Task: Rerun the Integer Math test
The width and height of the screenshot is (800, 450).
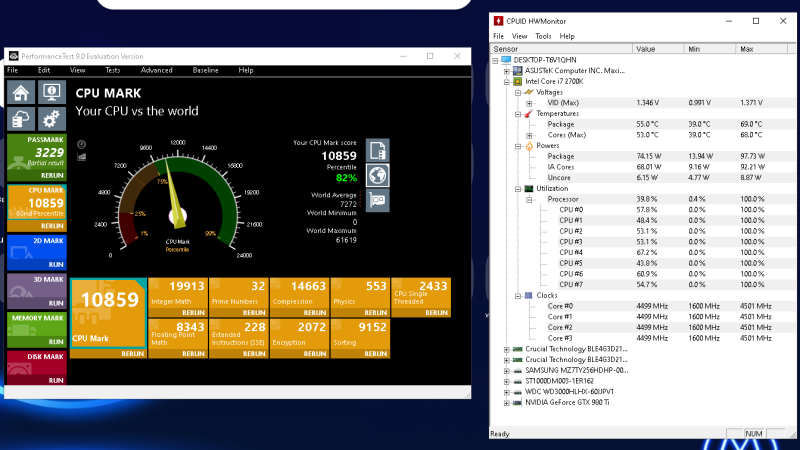Action: pos(193,312)
